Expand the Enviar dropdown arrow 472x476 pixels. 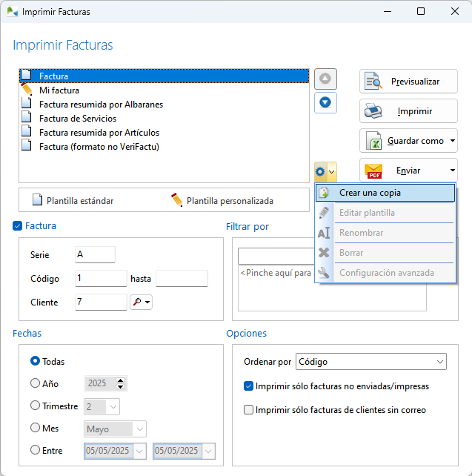pyautogui.click(x=452, y=171)
